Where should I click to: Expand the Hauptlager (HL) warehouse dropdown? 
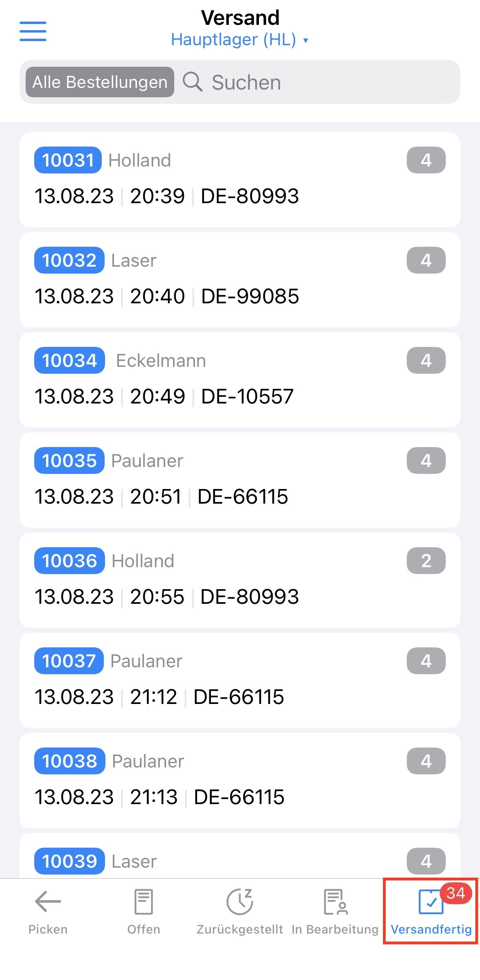pyautogui.click(x=234, y=40)
